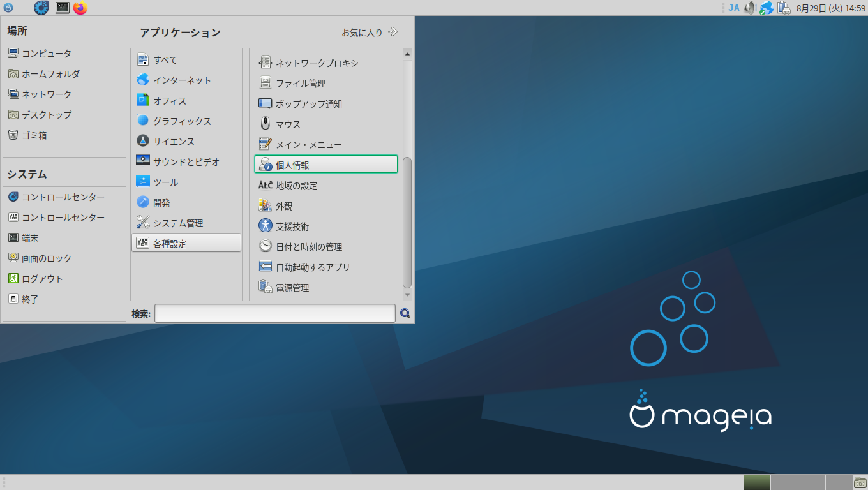Select 各種設定 category
This screenshot has width=868, height=490.
(186, 242)
